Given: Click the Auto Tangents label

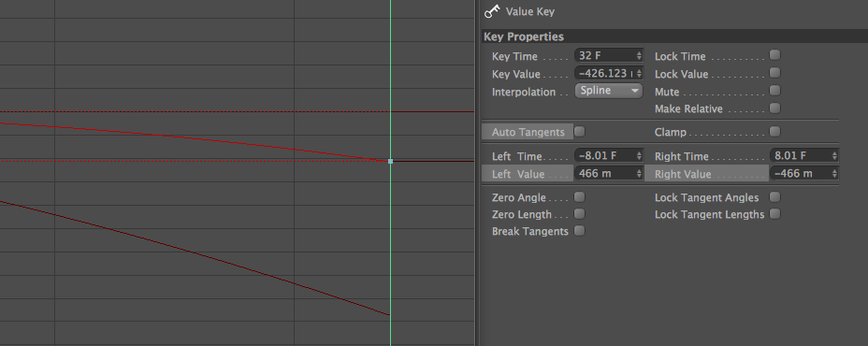Looking at the screenshot, I should tap(528, 132).
